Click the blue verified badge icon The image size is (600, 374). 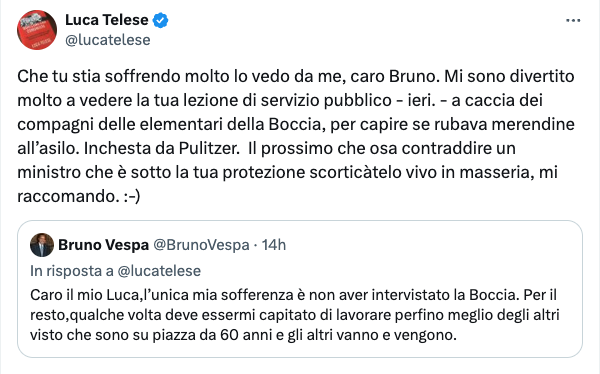(160, 20)
